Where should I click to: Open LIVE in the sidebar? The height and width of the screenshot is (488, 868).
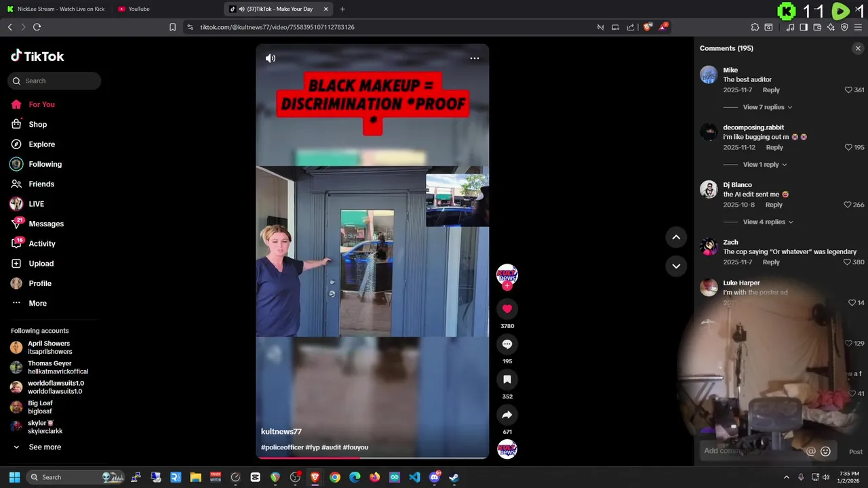pyautogui.click(x=36, y=204)
